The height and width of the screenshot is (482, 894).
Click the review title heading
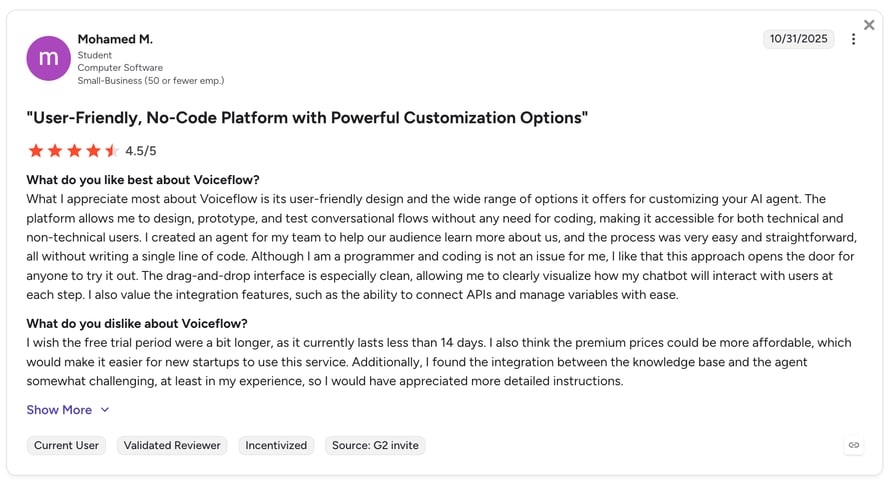tap(307, 118)
